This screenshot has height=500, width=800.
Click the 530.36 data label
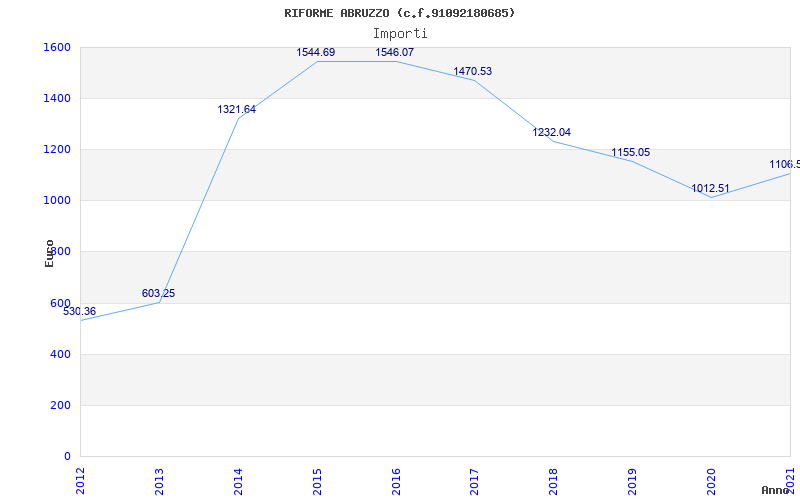tap(80, 312)
